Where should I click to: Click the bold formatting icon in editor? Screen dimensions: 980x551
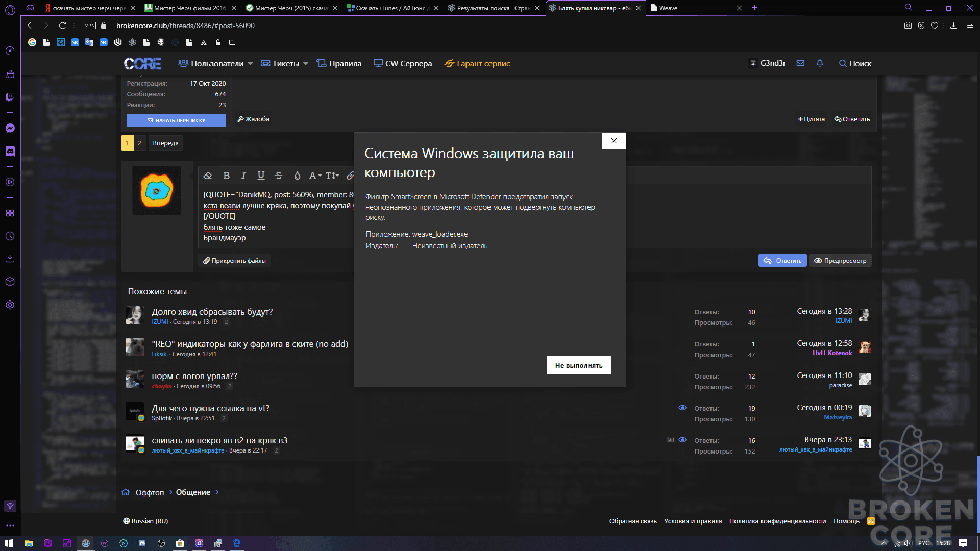tap(226, 176)
